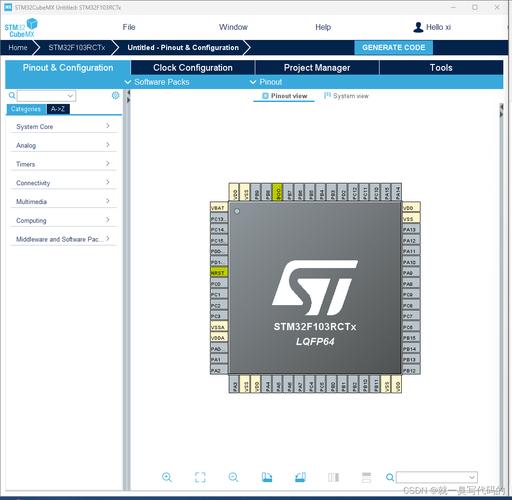This screenshot has height=500, width=512.
Task: Expand the Connectivity category
Action: tap(63, 183)
